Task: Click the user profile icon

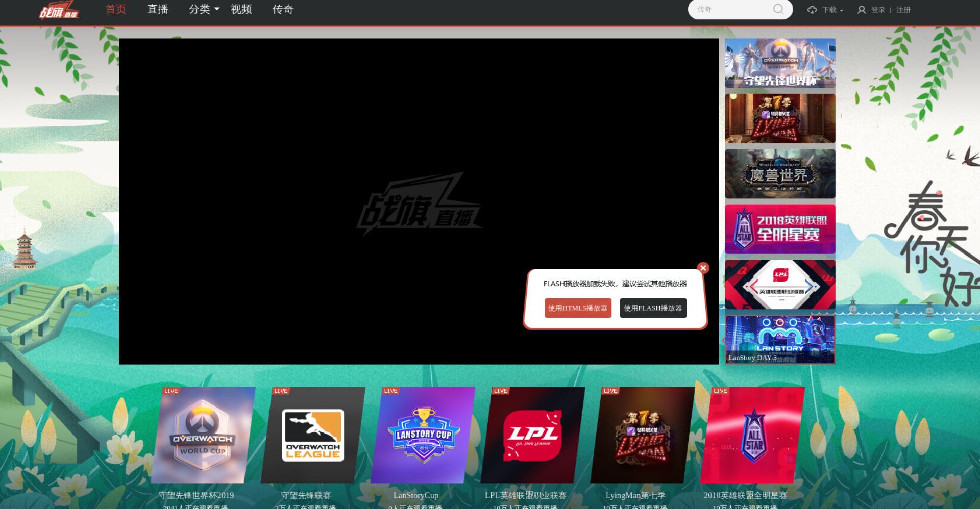Action: tap(862, 10)
